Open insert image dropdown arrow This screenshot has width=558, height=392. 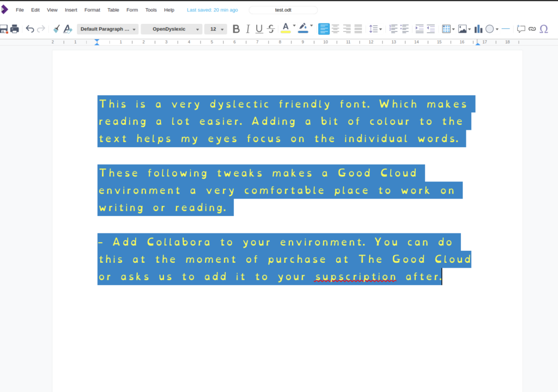tap(469, 29)
